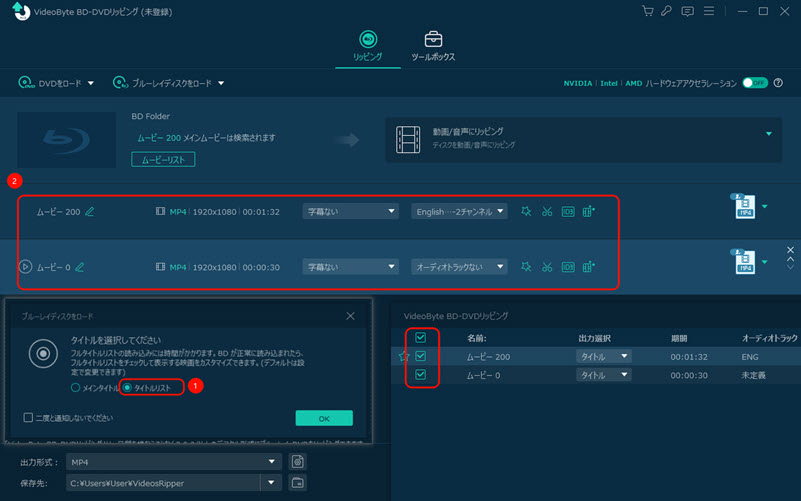Open the 保存先 path dropdown arrow

[x=271, y=483]
